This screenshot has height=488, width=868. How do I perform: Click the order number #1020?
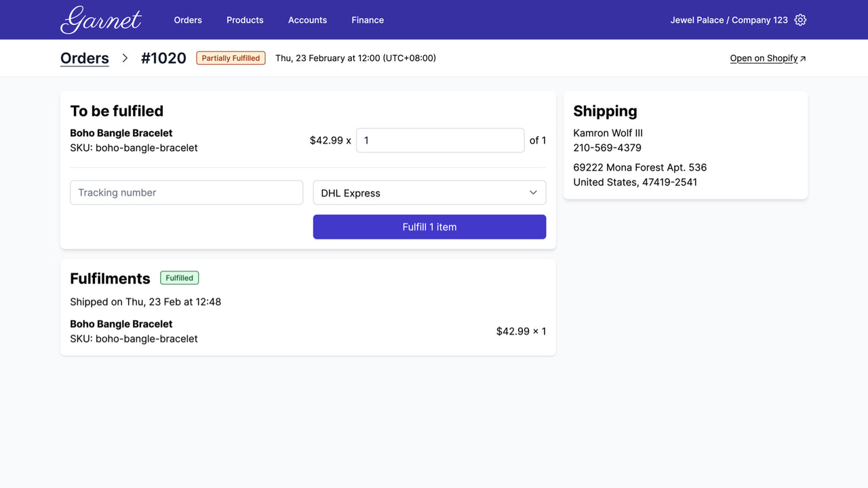click(163, 58)
